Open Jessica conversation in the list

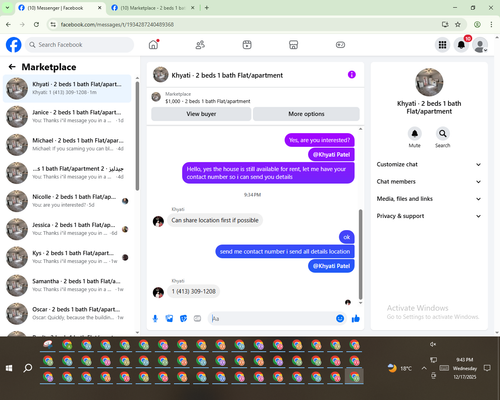(67, 229)
